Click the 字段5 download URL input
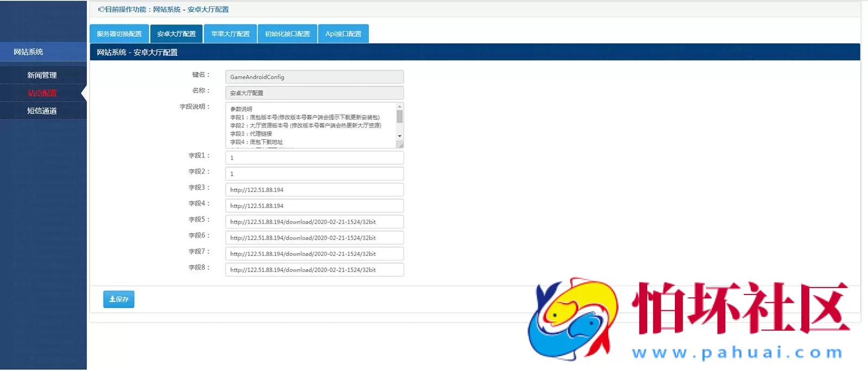Image resolution: width=868 pixels, height=371 pixels. [314, 222]
